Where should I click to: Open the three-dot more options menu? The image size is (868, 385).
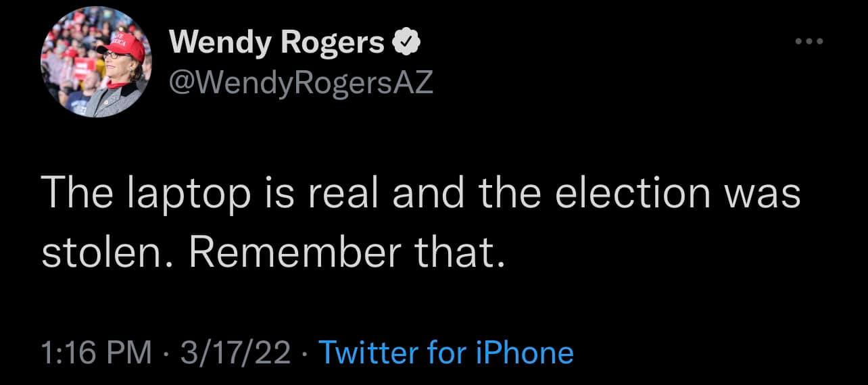coord(810,41)
